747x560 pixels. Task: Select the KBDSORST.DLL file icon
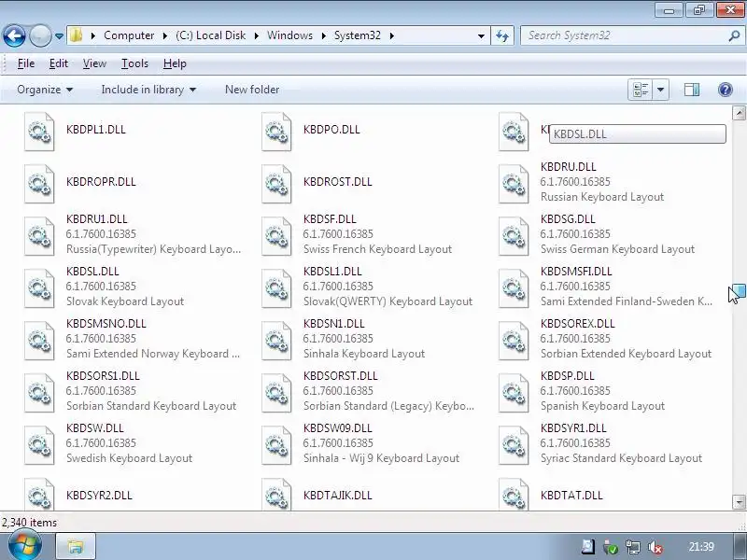[x=276, y=393]
